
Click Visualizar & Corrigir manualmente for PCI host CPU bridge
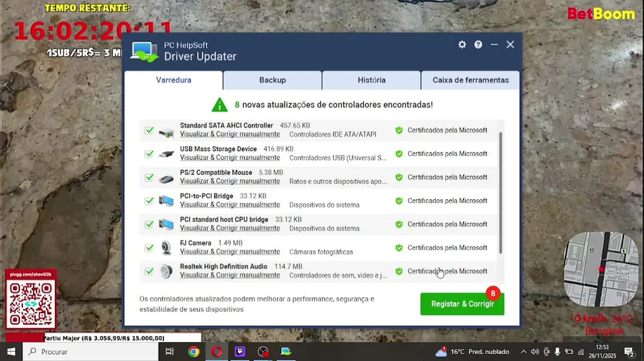(230, 228)
